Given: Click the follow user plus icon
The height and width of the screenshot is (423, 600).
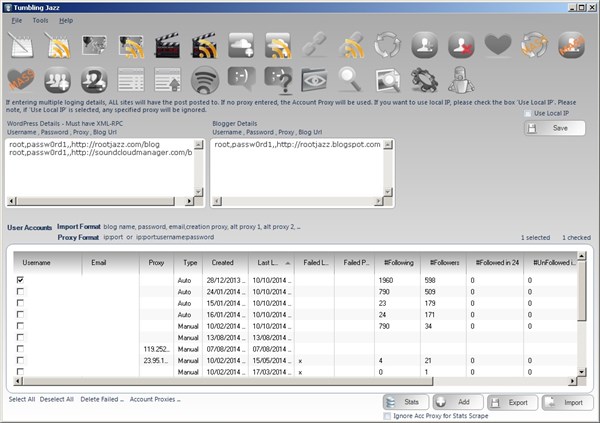Looking at the screenshot, I should (x=424, y=45).
